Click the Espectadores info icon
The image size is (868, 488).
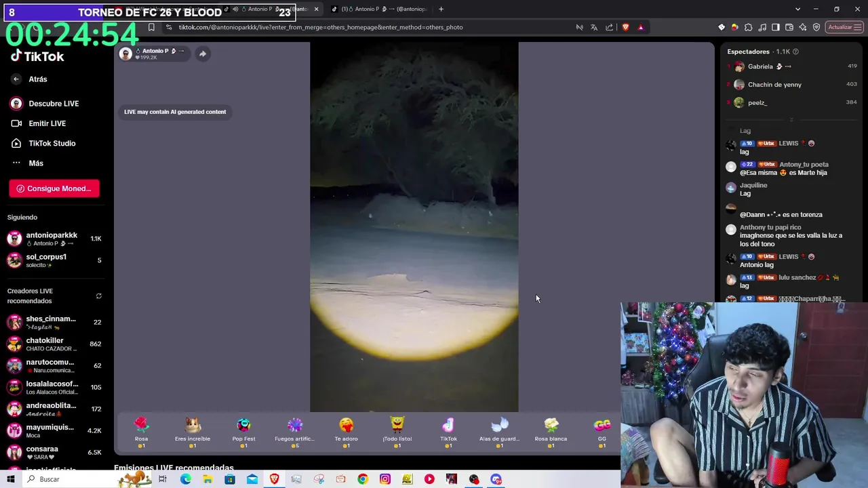[x=795, y=52]
